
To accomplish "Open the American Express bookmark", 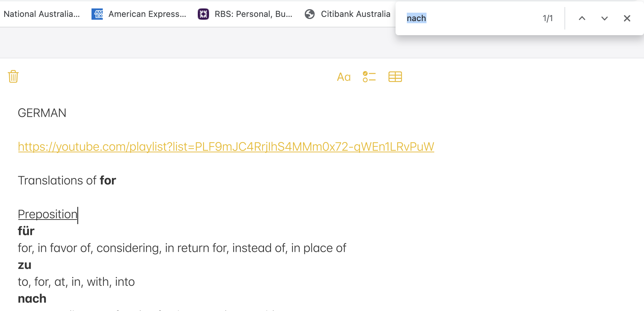I will (139, 14).
